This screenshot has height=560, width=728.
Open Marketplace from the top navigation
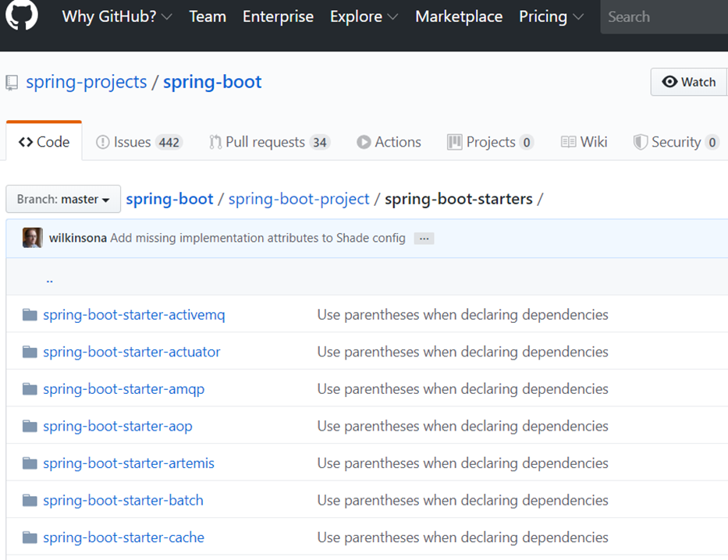tap(459, 16)
